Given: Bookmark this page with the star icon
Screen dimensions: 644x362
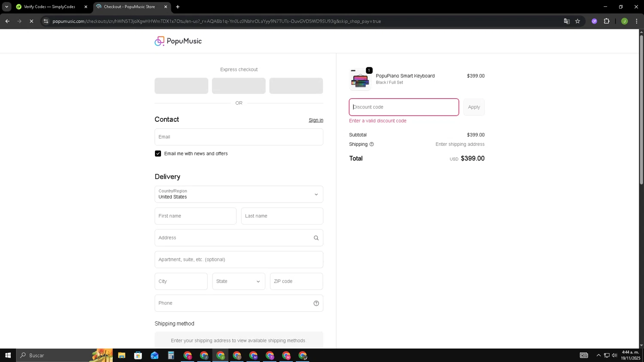Looking at the screenshot, I should tap(577, 21).
